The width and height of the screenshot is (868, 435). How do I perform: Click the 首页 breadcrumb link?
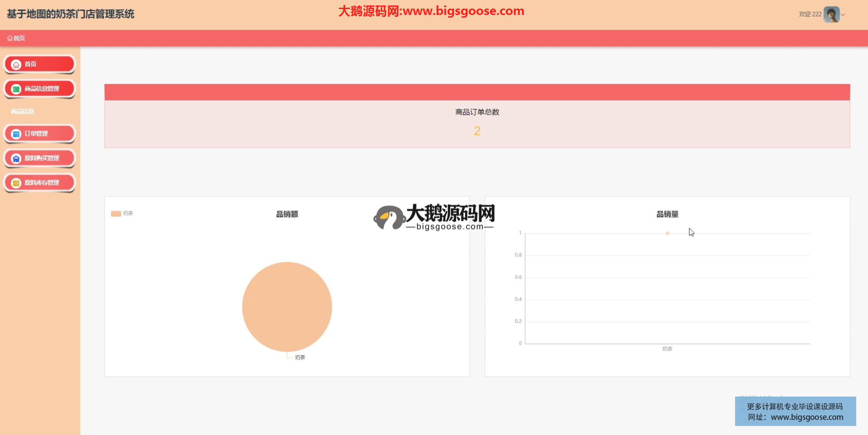(19, 38)
